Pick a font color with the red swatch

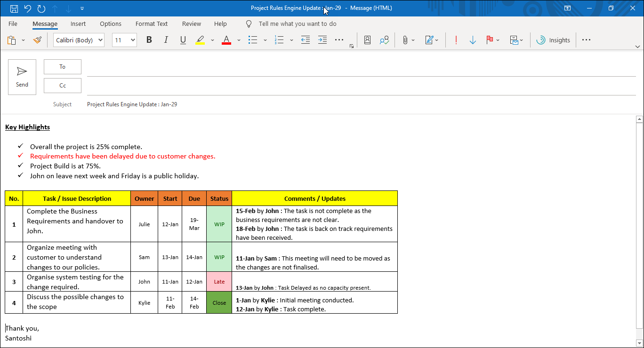(x=225, y=40)
